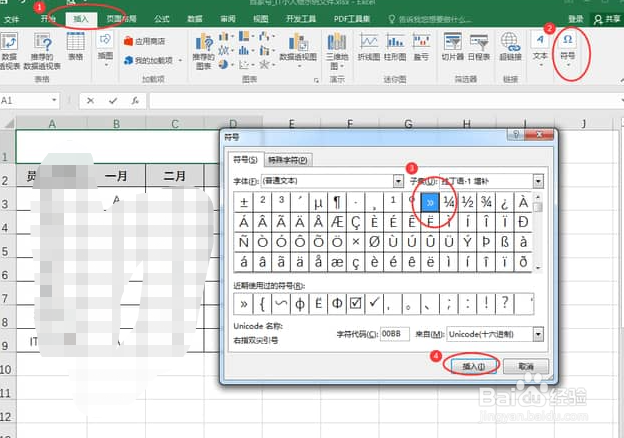Expand the Name Box dropdown

coord(55,100)
